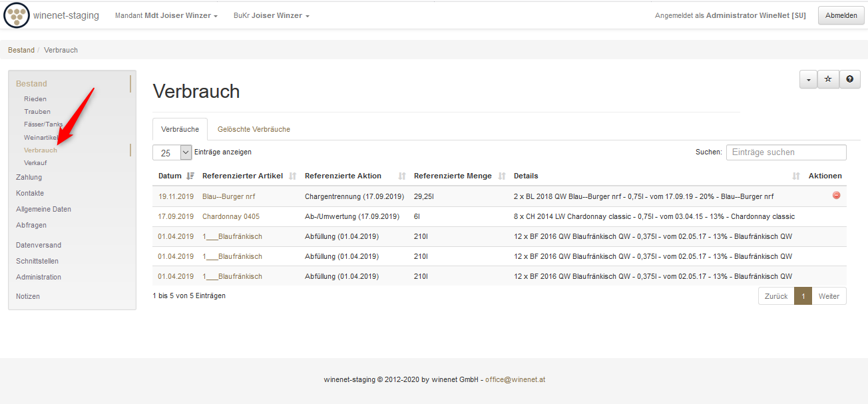Viewport: 868px width, 404px height.
Task: Switch to Gelöschte Verbräuche tab
Action: 254,129
